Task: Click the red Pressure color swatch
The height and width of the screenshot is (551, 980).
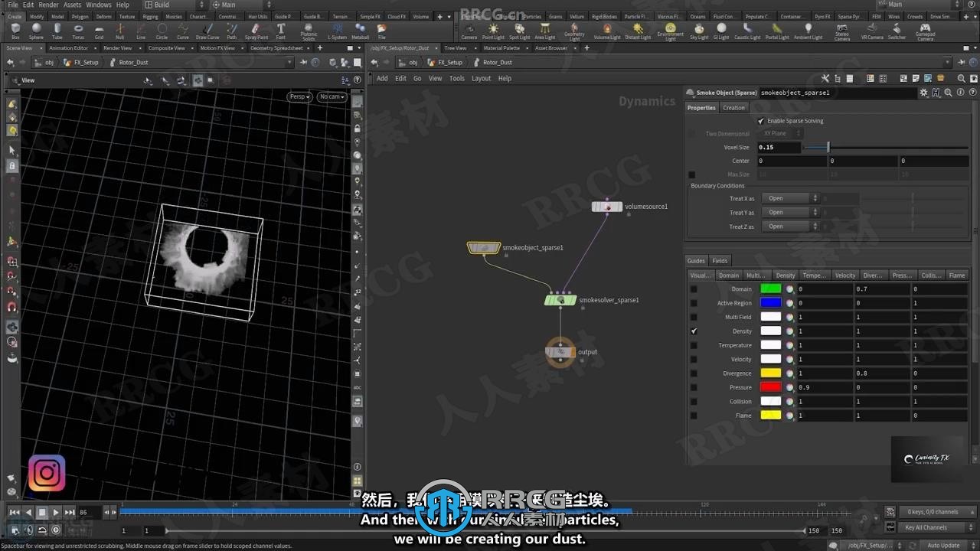Action: (770, 387)
